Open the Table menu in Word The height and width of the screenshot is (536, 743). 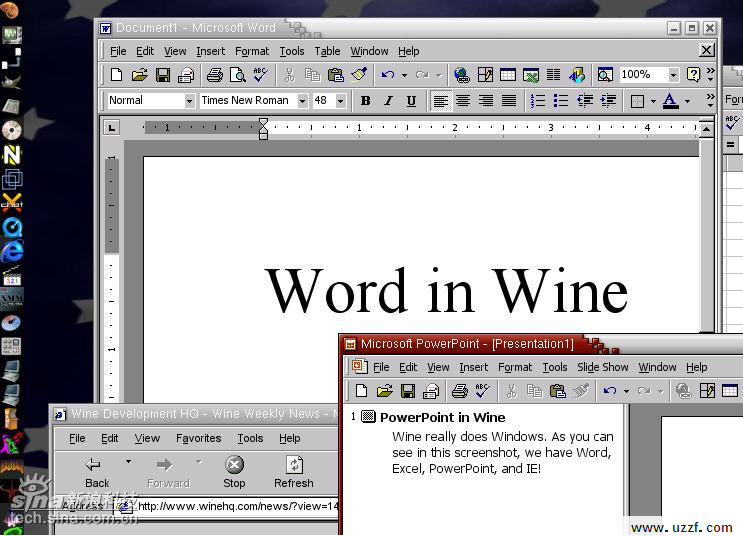point(327,51)
